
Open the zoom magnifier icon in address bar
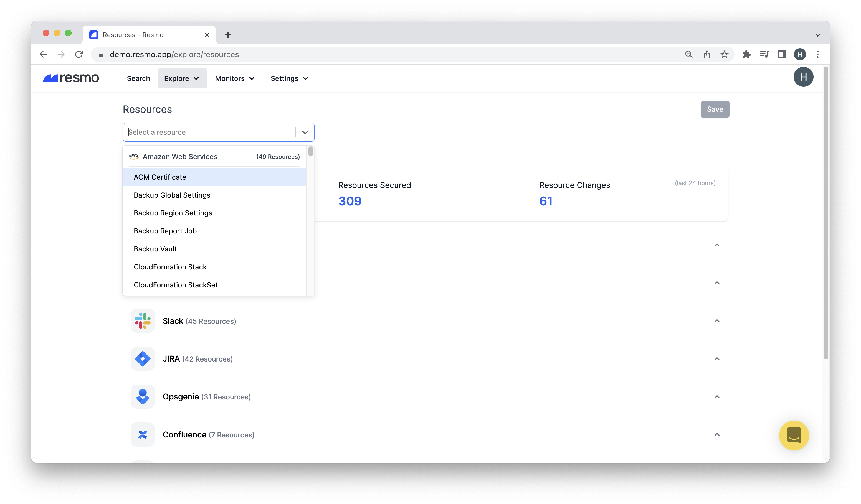click(689, 54)
